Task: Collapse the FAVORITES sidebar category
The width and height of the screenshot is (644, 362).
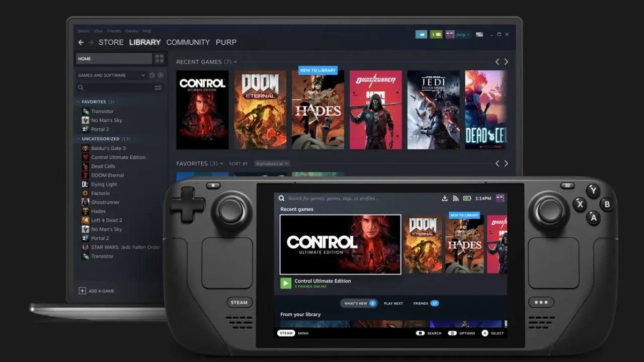Action: click(78, 102)
